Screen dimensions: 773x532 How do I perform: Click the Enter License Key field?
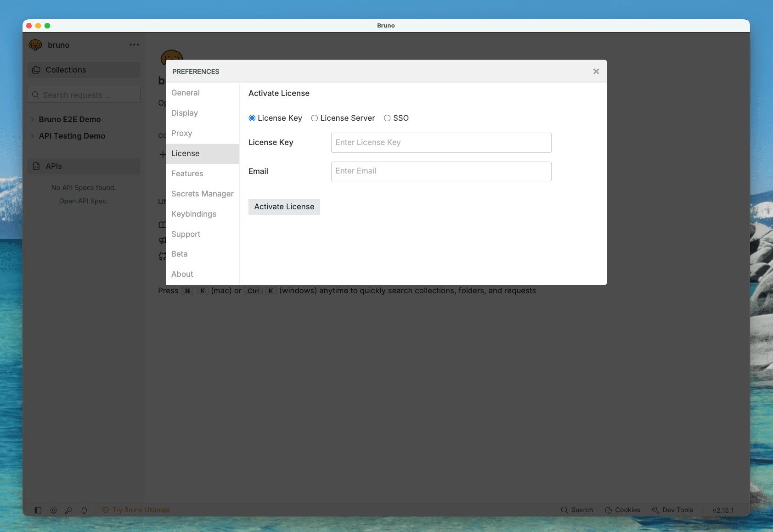(x=441, y=143)
